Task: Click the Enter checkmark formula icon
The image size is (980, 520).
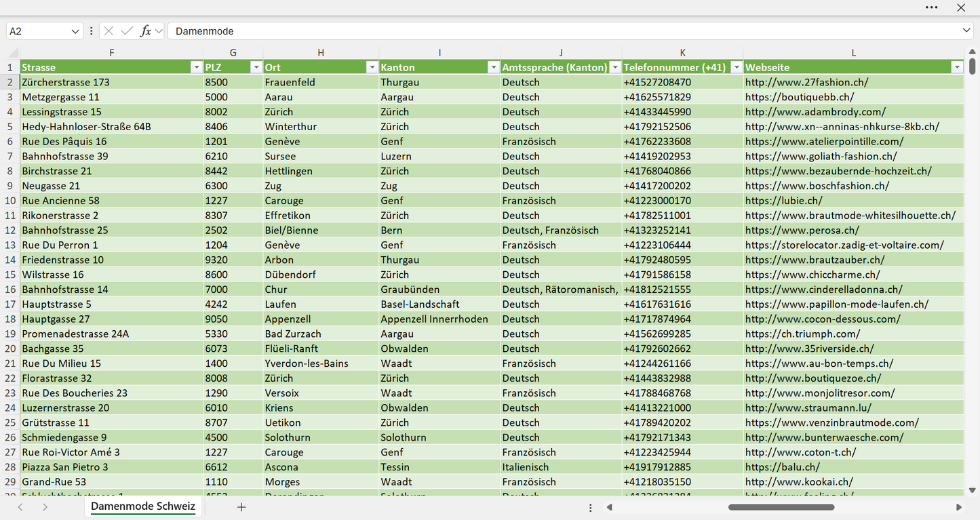Action: pyautogui.click(x=127, y=31)
